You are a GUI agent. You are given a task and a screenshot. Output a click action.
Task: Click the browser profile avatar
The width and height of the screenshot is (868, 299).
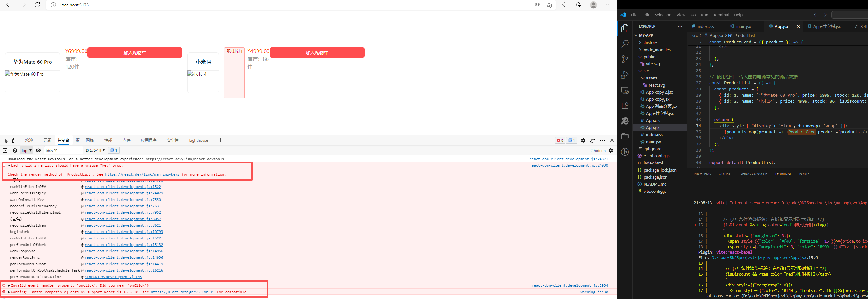593,5
